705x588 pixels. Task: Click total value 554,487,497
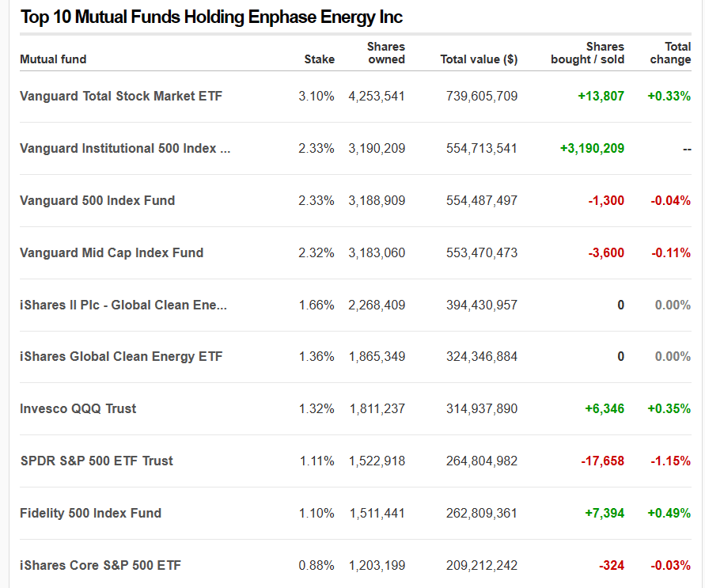[482, 200]
